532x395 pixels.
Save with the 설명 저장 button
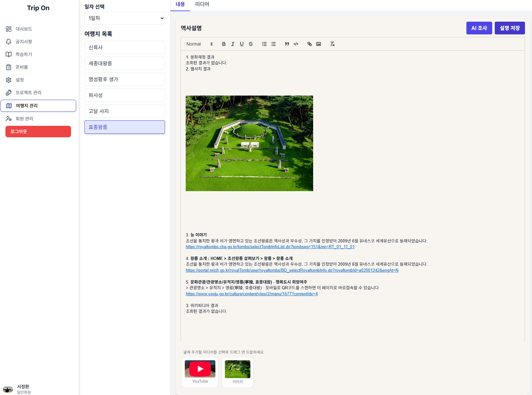pyautogui.click(x=510, y=28)
